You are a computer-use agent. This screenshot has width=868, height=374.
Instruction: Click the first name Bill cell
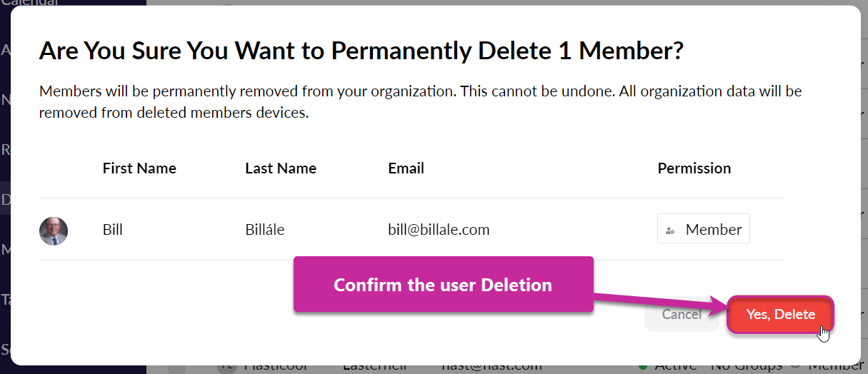click(x=113, y=230)
